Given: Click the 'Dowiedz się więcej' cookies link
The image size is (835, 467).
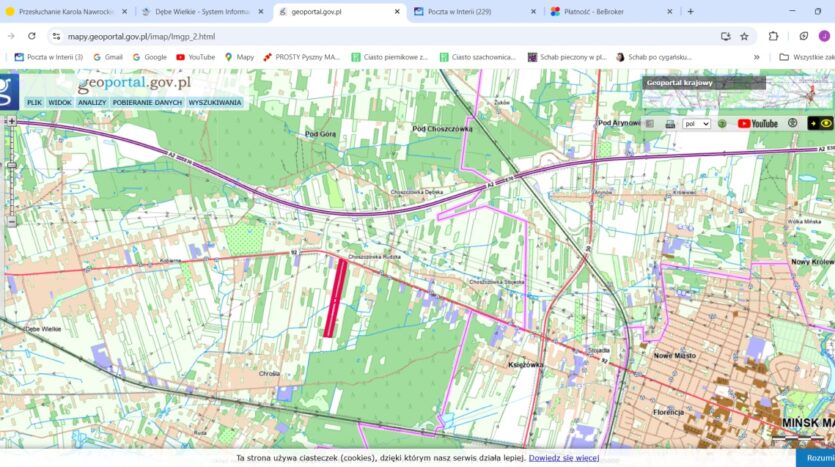Looking at the screenshot, I should tap(564, 458).
